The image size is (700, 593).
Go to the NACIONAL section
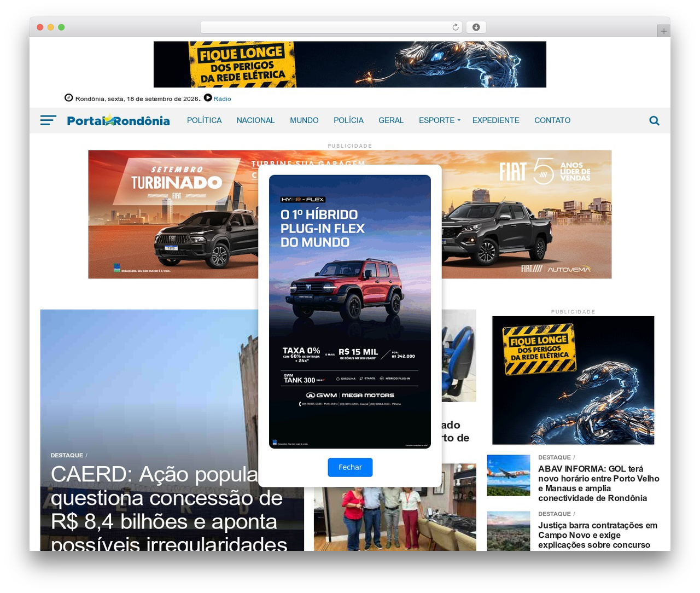(x=255, y=120)
